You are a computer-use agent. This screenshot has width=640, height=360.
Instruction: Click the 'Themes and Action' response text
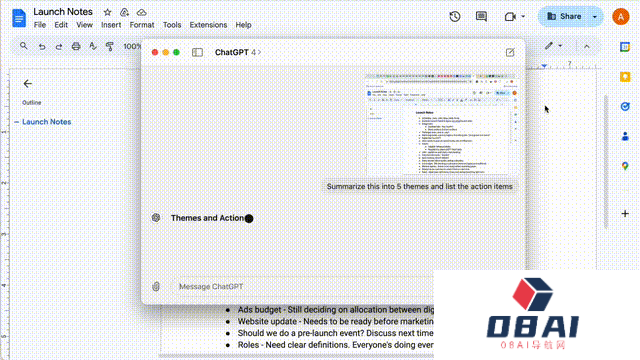point(207,218)
